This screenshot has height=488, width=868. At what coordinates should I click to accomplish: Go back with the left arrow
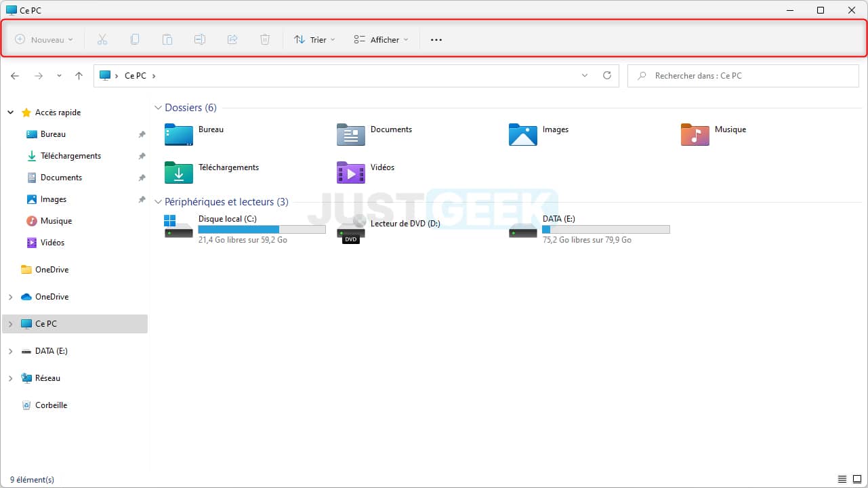click(x=16, y=76)
